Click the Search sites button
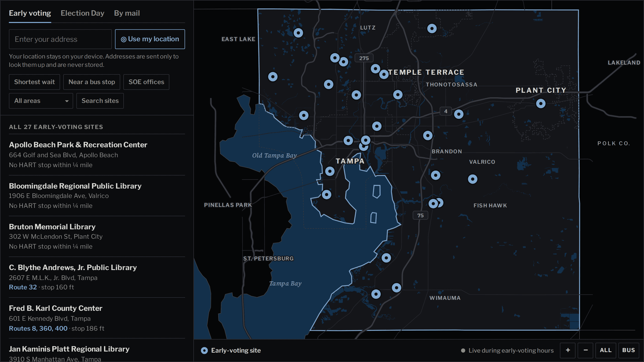The height and width of the screenshot is (362, 644). pos(100,101)
